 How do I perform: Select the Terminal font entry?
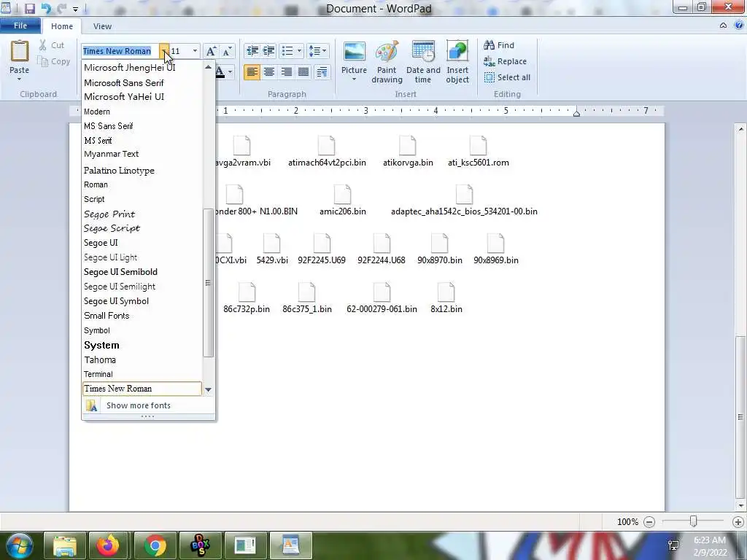coord(142,374)
